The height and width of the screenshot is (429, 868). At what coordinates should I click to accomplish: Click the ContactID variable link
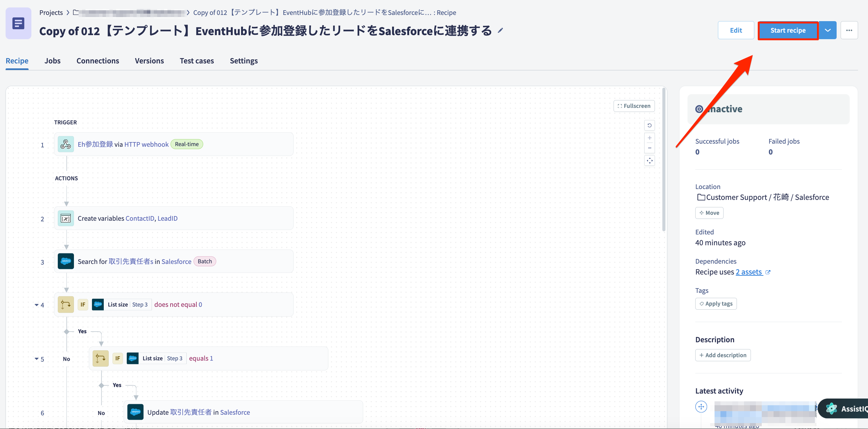pyautogui.click(x=139, y=219)
